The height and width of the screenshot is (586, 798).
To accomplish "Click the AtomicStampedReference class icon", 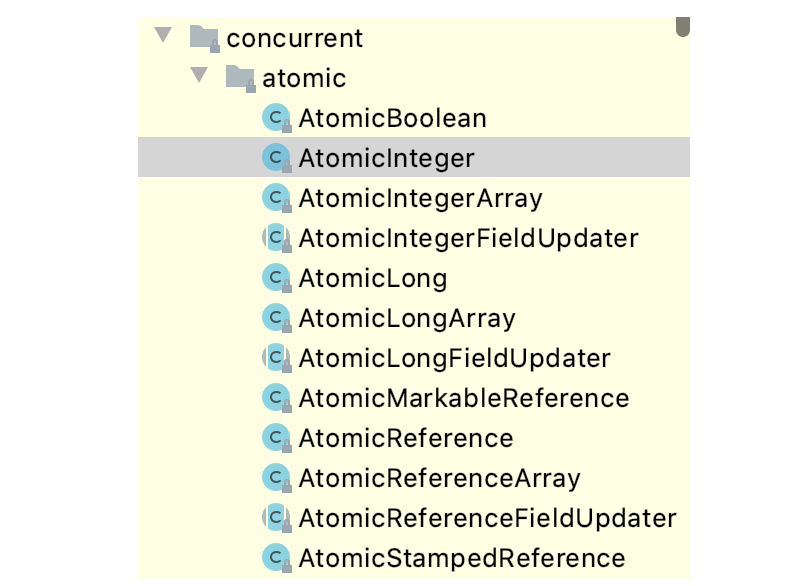I will coord(275,558).
